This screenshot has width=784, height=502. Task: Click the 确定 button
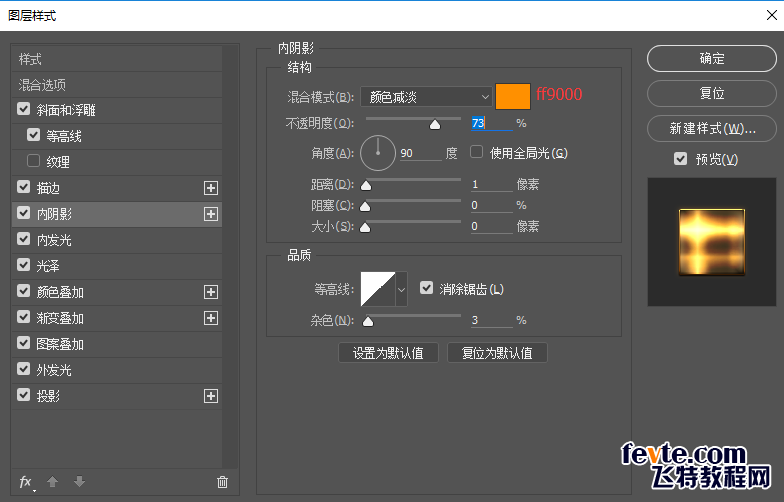click(x=712, y=58)
